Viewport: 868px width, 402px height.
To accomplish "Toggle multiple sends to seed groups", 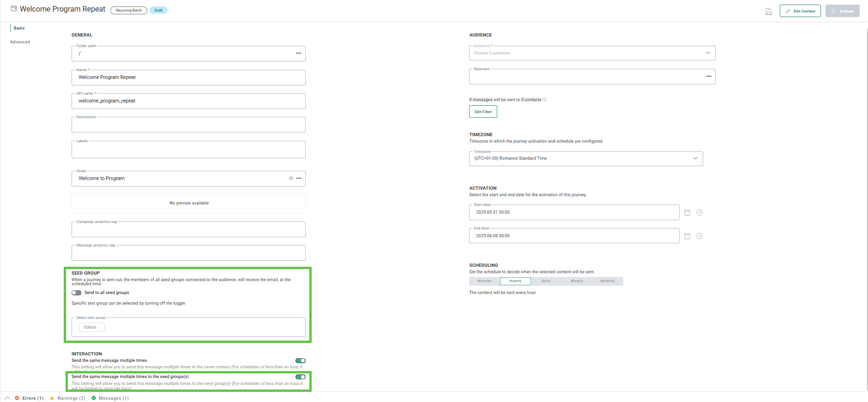I will pyautogui.click(x=301, y=377).
